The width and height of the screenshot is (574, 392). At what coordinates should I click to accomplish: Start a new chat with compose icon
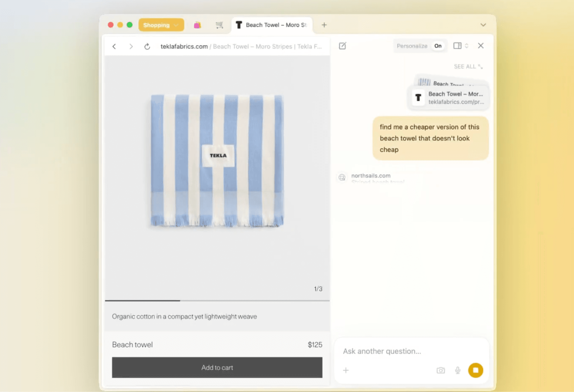click(343, 46)
